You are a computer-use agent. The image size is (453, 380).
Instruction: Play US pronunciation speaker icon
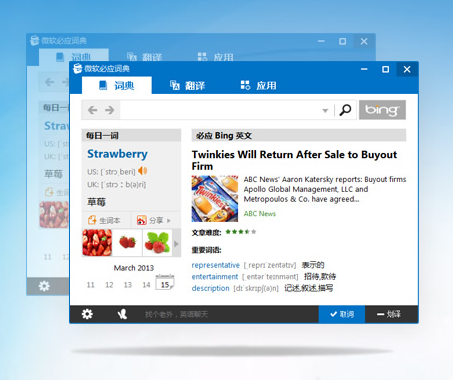[143, 171]
